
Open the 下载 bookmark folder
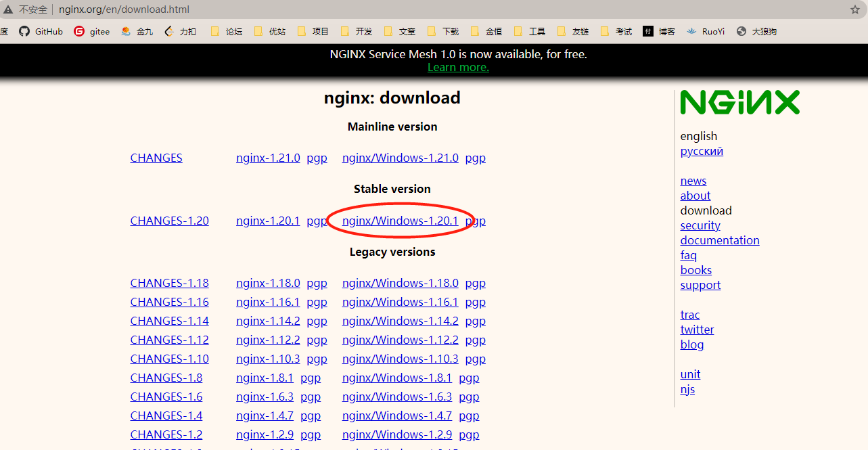pyautogui.click(x=443, y=31)
